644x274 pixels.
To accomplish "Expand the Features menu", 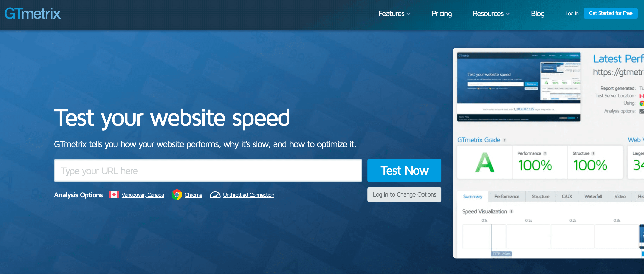I will point(394,14).
